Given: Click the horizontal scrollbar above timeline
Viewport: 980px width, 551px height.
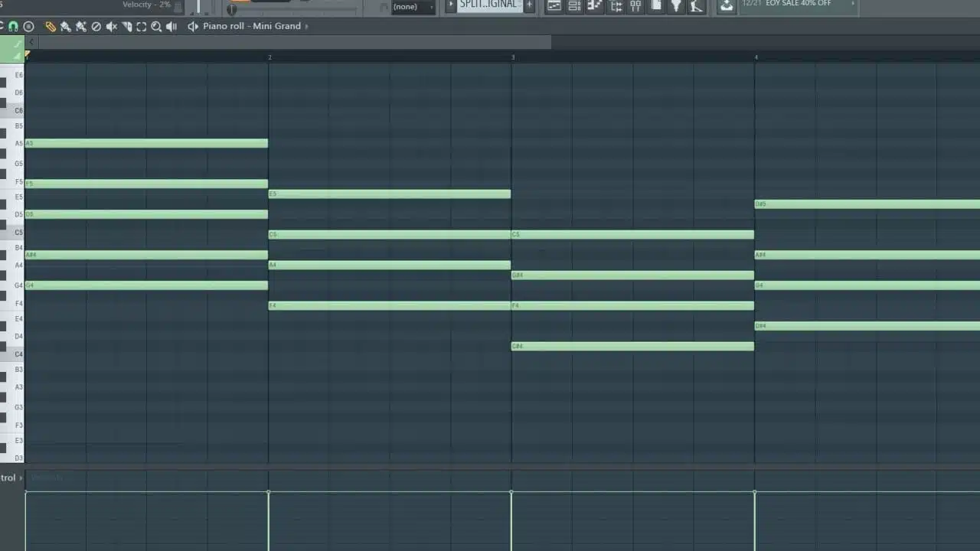Looking at the screenshot, I should point(295,42).
